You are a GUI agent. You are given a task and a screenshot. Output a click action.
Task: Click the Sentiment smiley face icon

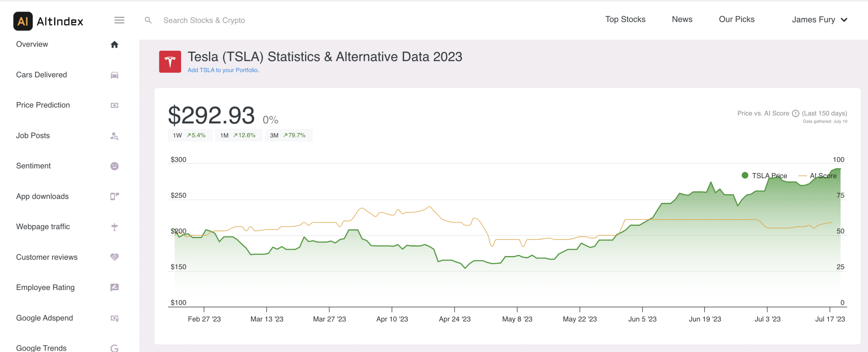coord(115,166)
